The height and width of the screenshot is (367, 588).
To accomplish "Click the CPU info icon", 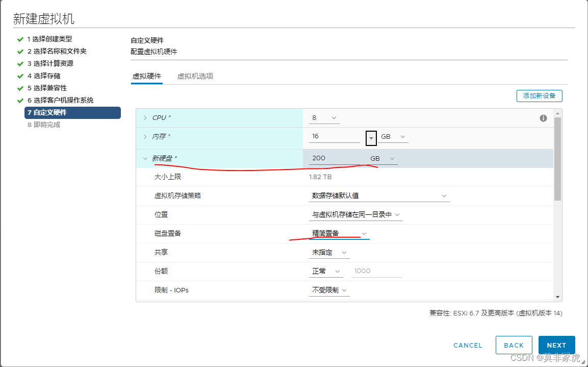I will [x=543, y=118].
